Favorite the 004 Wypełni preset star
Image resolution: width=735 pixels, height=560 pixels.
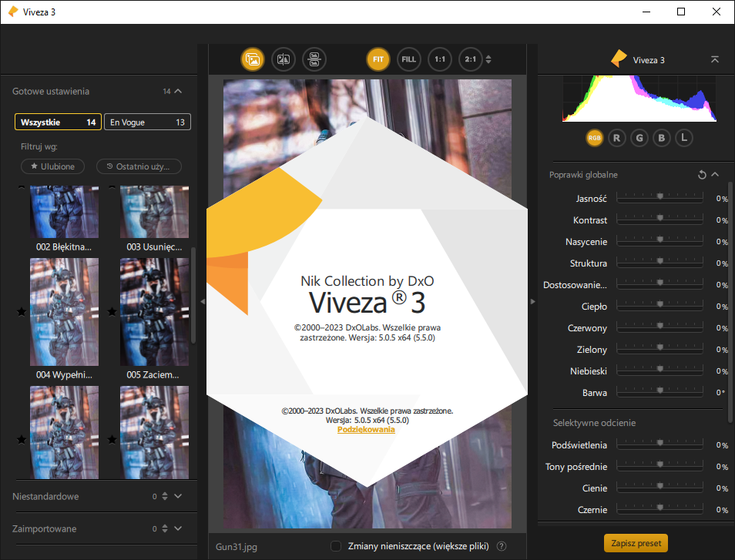[22, 312]
